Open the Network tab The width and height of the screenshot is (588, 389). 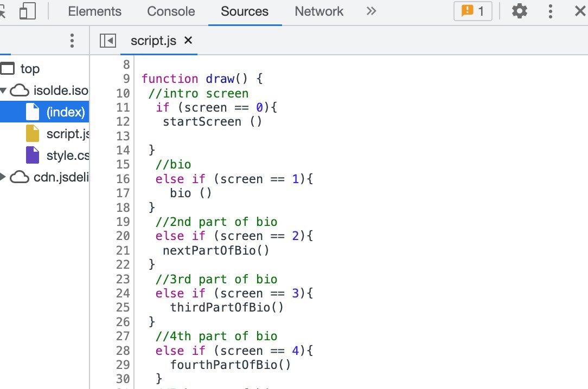coord(319,11)
